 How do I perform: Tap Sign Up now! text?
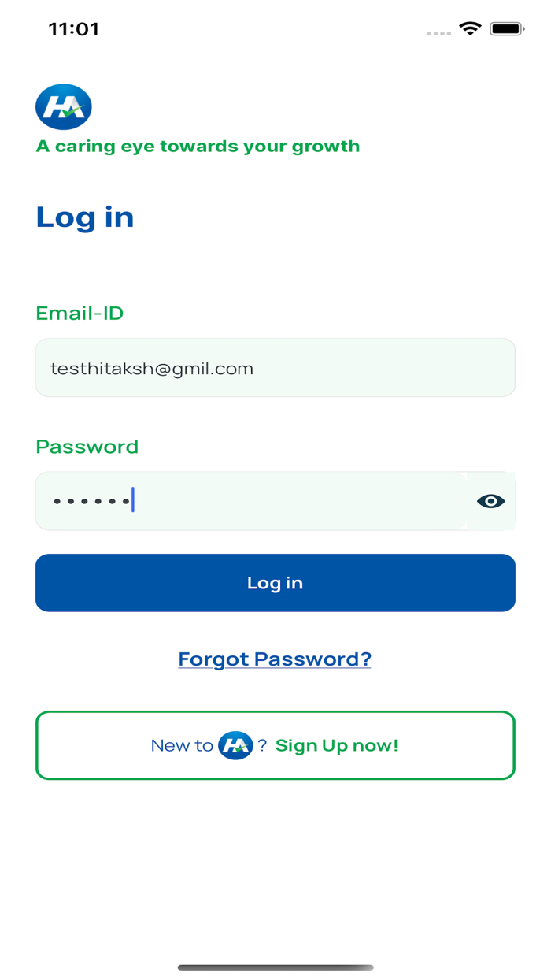click(337, 745)
